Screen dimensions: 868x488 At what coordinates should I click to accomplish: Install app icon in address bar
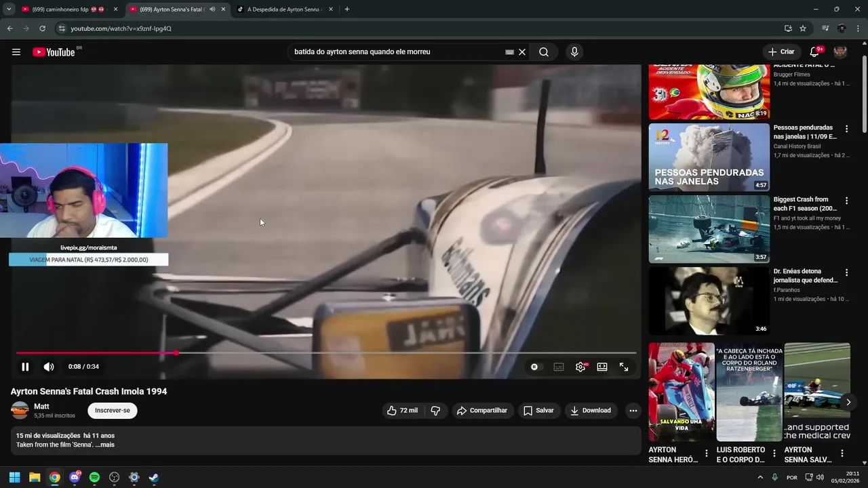coord(788,28)
